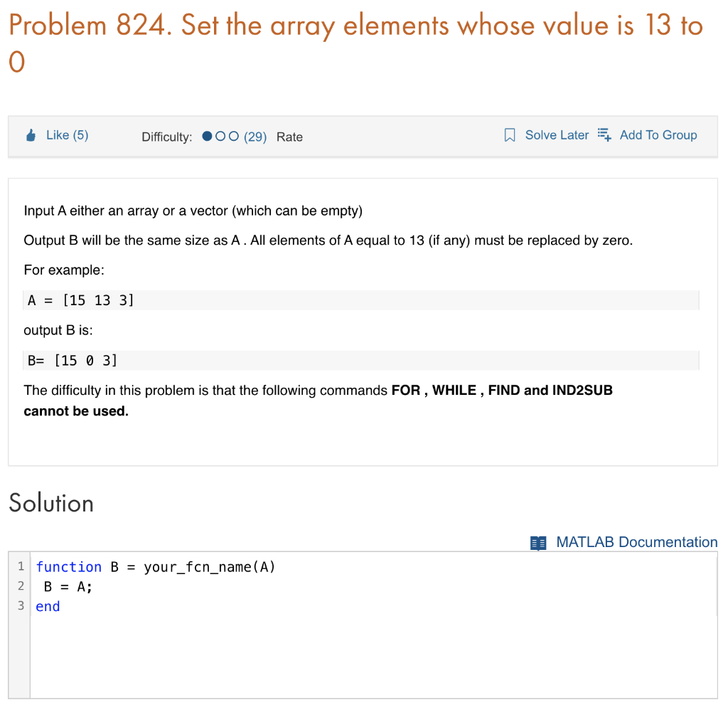Click the bookmark icon beside Solve Later

coord(509,134)
